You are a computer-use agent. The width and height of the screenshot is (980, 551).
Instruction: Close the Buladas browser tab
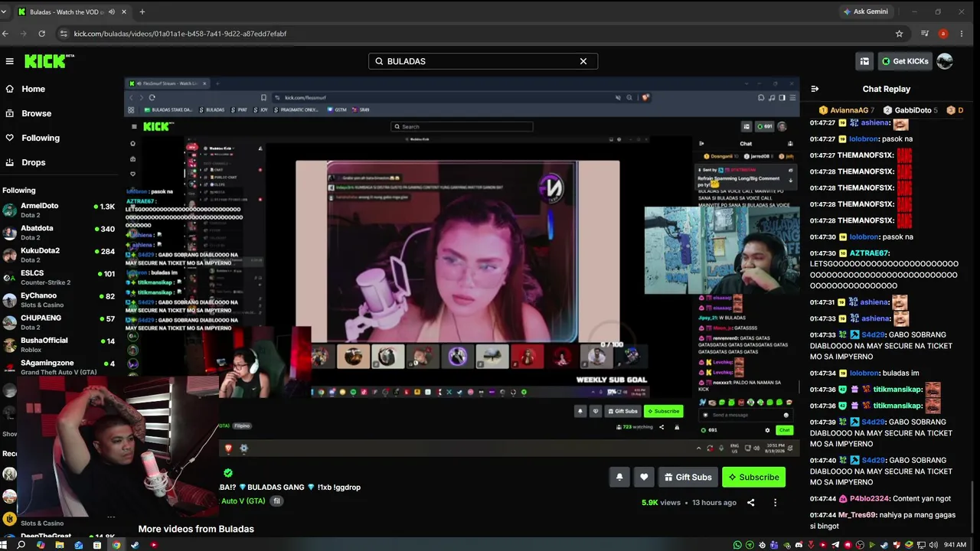[124, 11]
